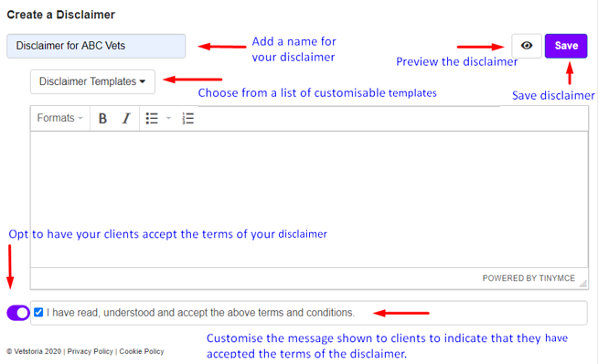Toggle the purple client acceptance switch
The height and width of the screenshot is (364, 598).
(18, 313)
